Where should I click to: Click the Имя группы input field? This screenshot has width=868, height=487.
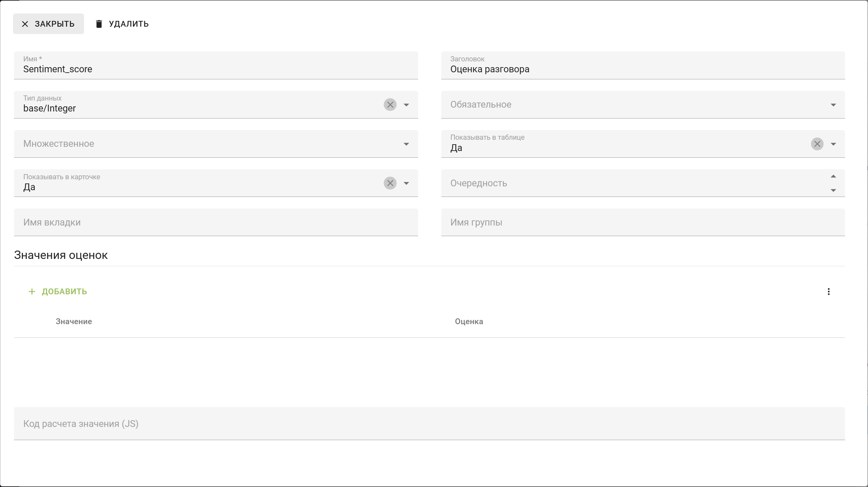pos(642,222)
